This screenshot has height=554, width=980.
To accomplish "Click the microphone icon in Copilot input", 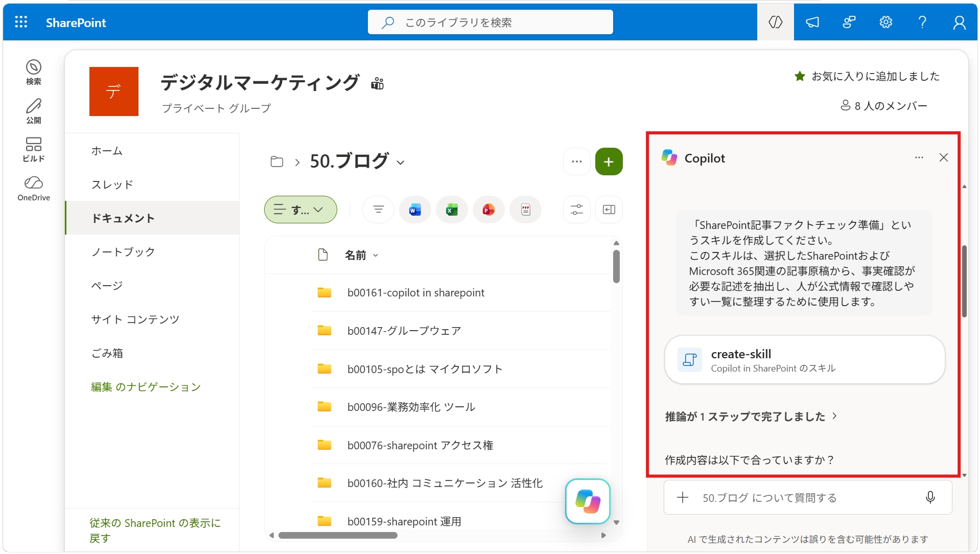I will pyautogui.click(x=930, y=497).
